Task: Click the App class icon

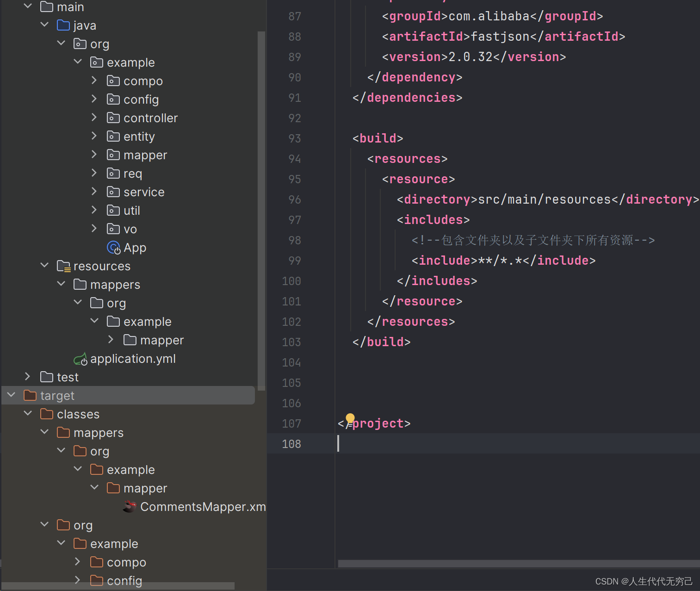Action: coord(113,248)
